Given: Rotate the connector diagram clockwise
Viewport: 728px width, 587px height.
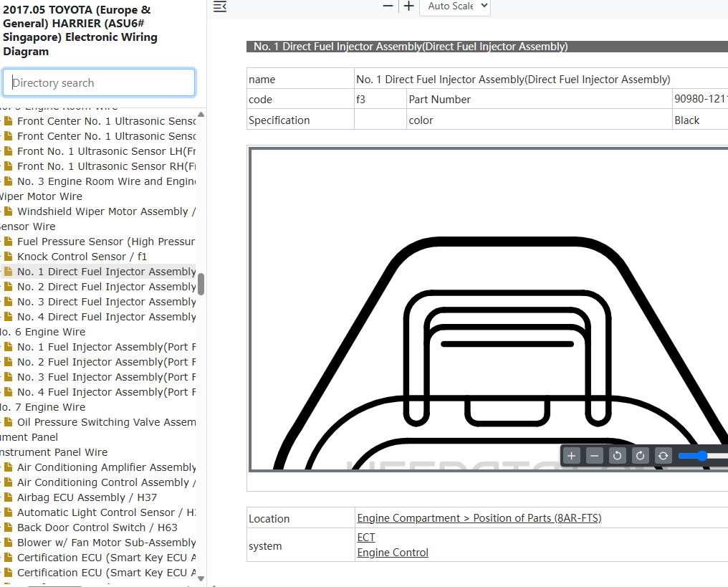Looking at the screenshot, I should pyautogui.click(x=640, y=456).
